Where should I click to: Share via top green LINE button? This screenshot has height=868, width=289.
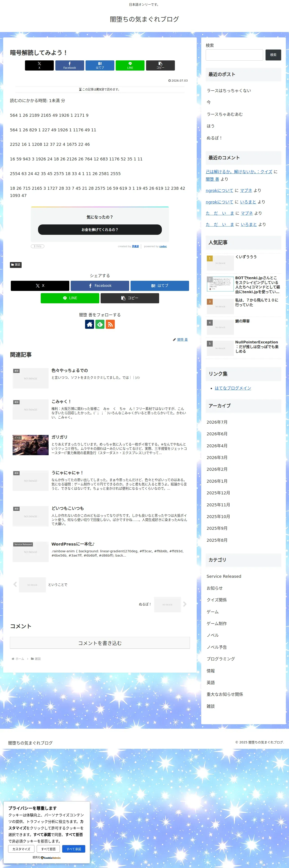coord(130,65)
